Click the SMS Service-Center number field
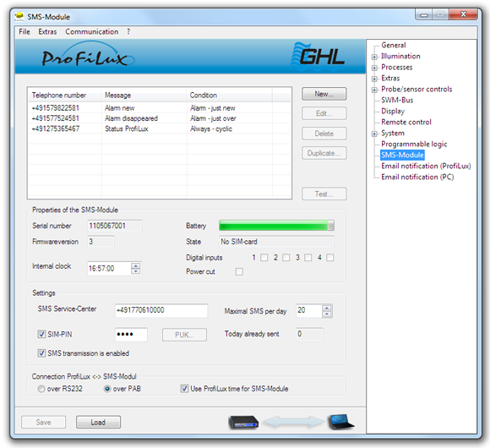 [161, 310]
